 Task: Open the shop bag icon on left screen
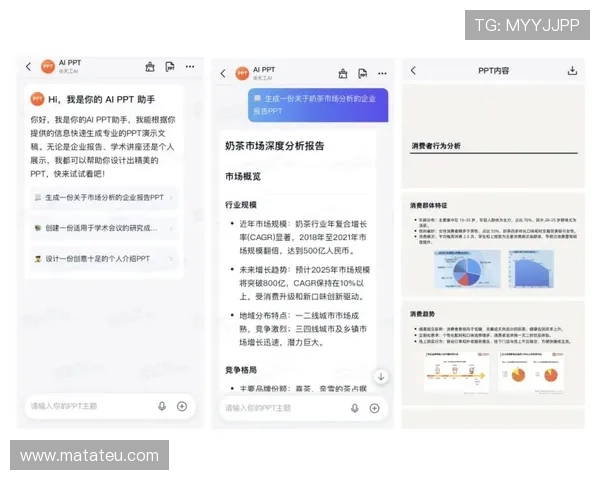pos(150,67)
